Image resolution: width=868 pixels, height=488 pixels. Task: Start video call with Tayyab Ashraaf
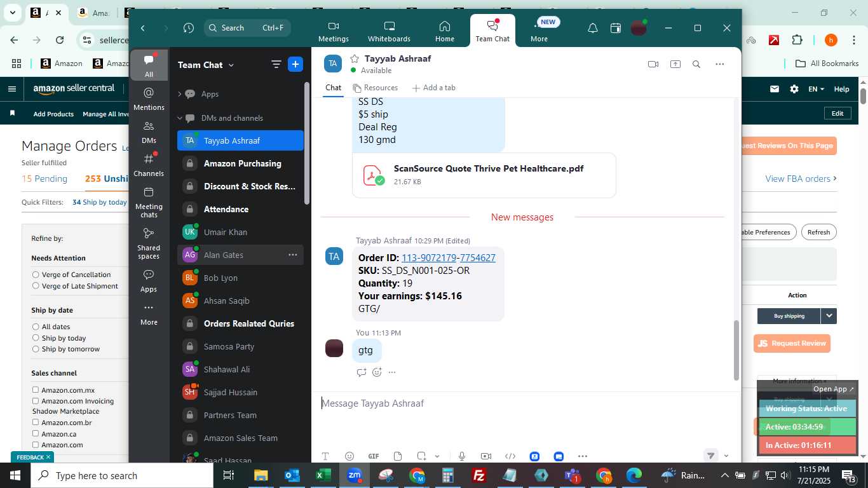[653, 64]
